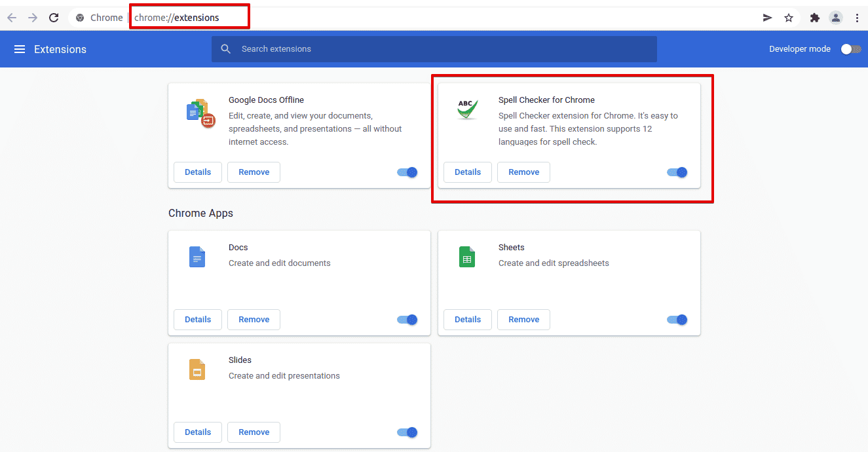868x452 pixels.
Task: Click the Slides app icon
Action: (197, 369)
